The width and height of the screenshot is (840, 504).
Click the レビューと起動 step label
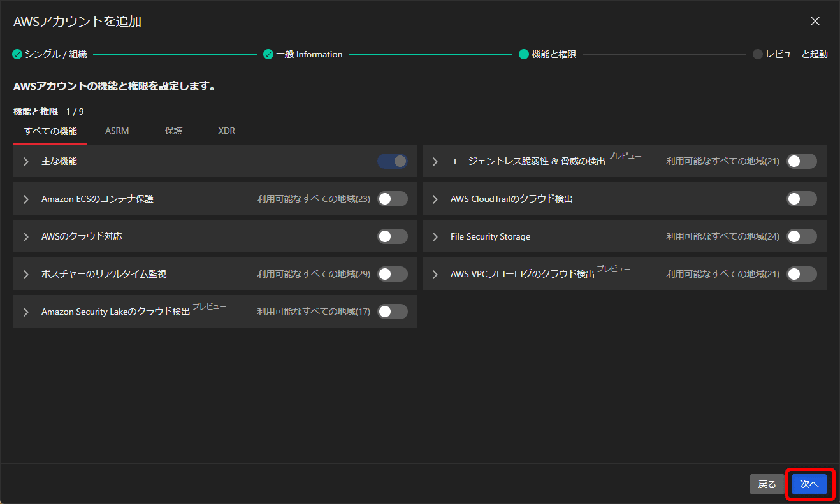[x=797, y=54]
